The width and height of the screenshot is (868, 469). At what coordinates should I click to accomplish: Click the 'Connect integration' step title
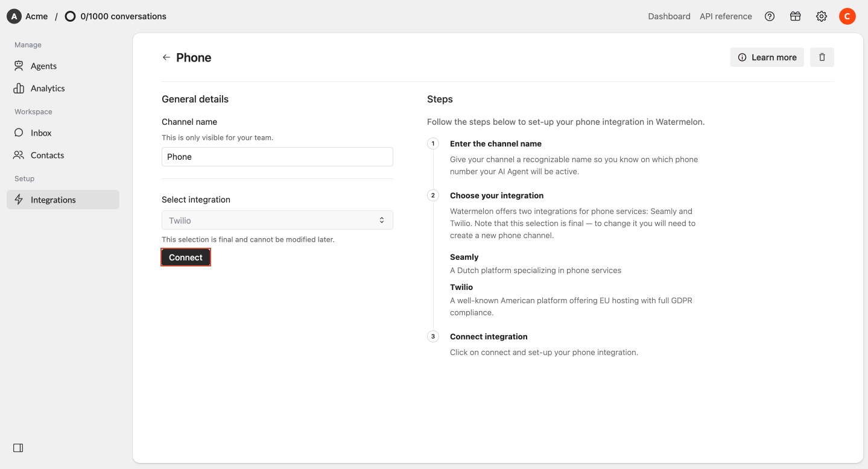489,336
